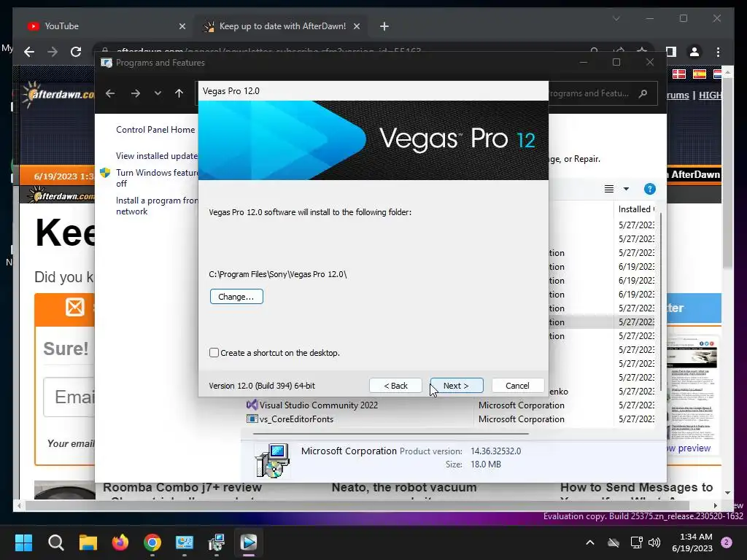Open Chrome side panel icon
The image size is (747, 560).
[671, 52]
